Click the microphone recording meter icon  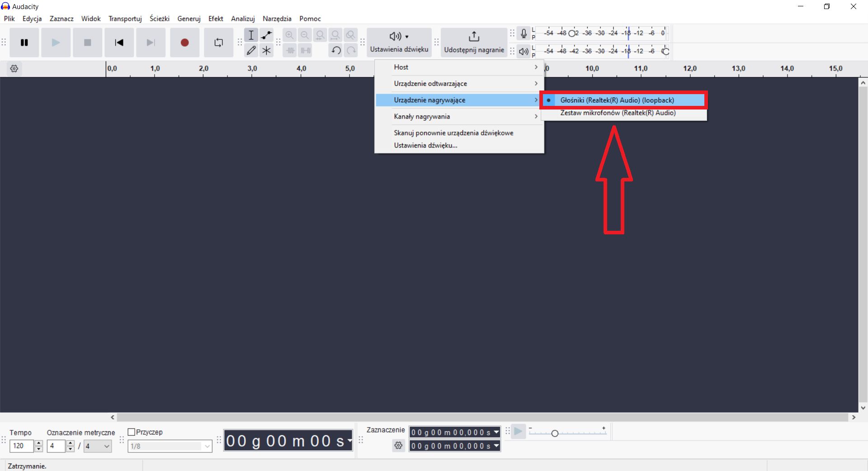[x=524, y=33]
